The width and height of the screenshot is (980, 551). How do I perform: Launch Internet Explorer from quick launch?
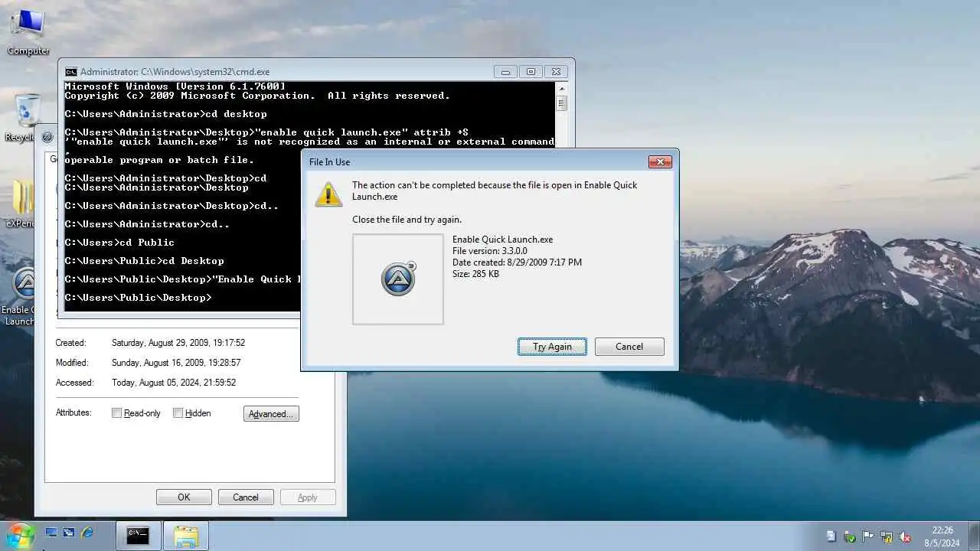click(87, 533)
